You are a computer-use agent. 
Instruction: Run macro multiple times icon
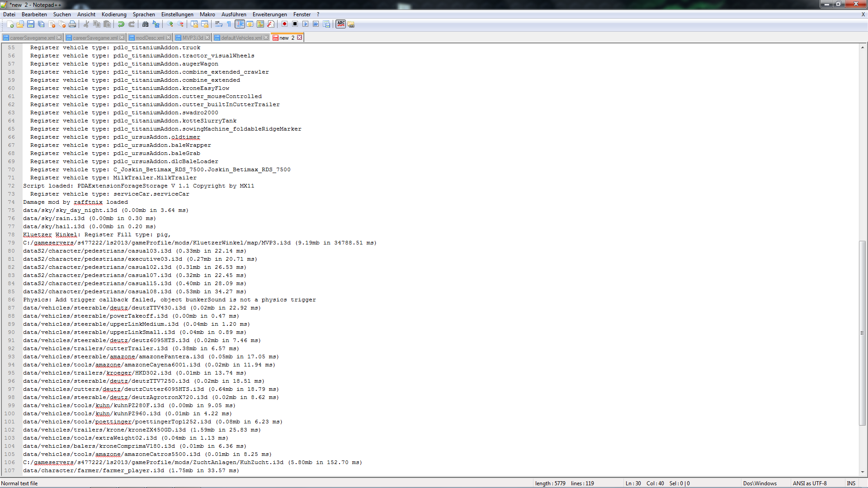tap(316, 24)
